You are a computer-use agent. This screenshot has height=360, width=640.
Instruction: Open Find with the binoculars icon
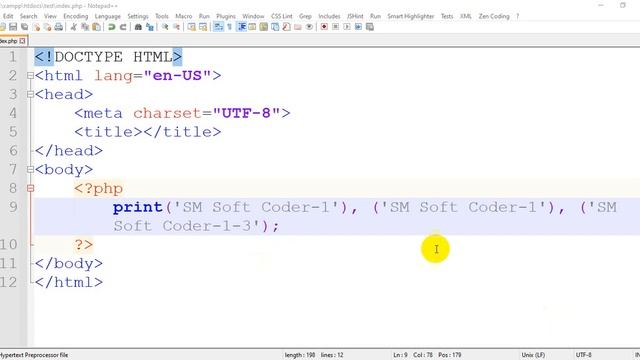[138, 27]
